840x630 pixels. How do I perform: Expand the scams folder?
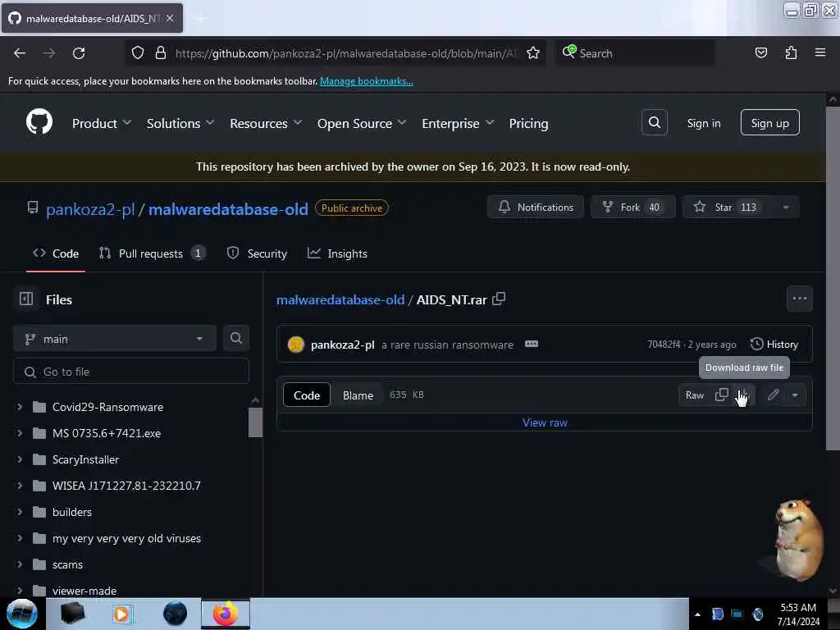(20, 564)
